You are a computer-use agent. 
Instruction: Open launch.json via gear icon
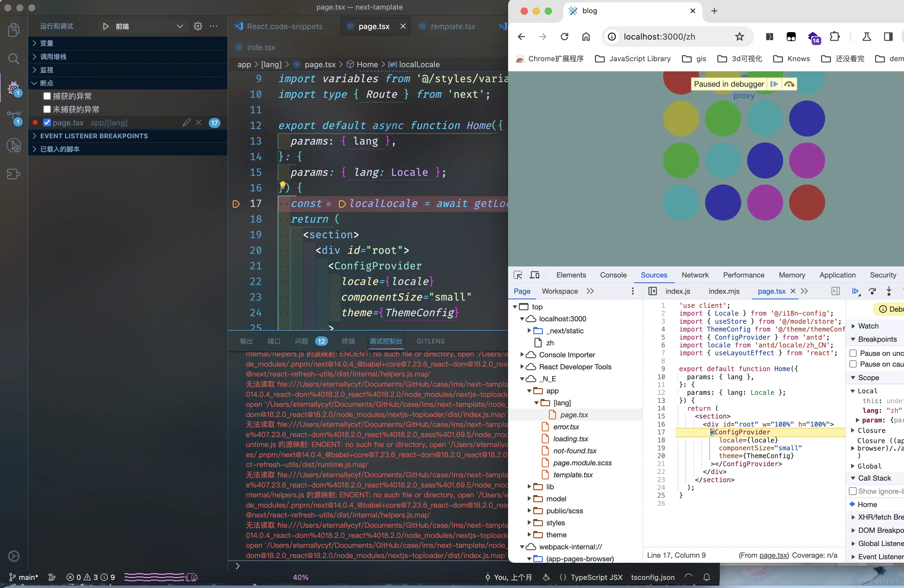(x=198, y=26)
